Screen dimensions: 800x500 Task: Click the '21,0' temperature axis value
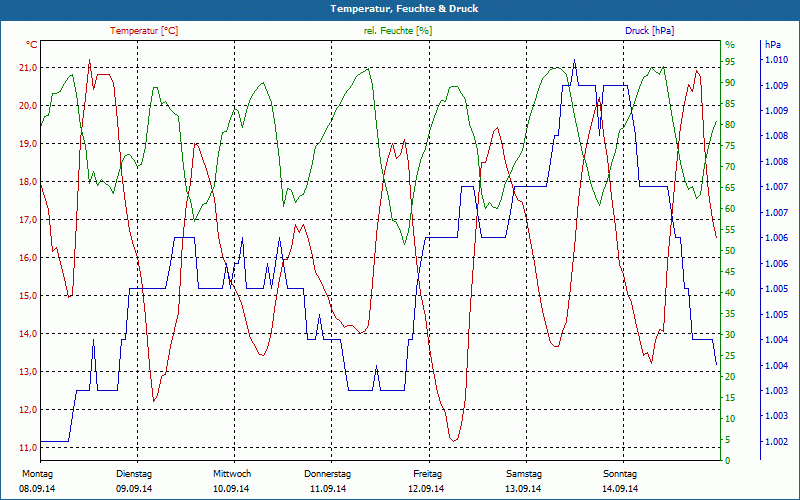click(x=28, y=68)
